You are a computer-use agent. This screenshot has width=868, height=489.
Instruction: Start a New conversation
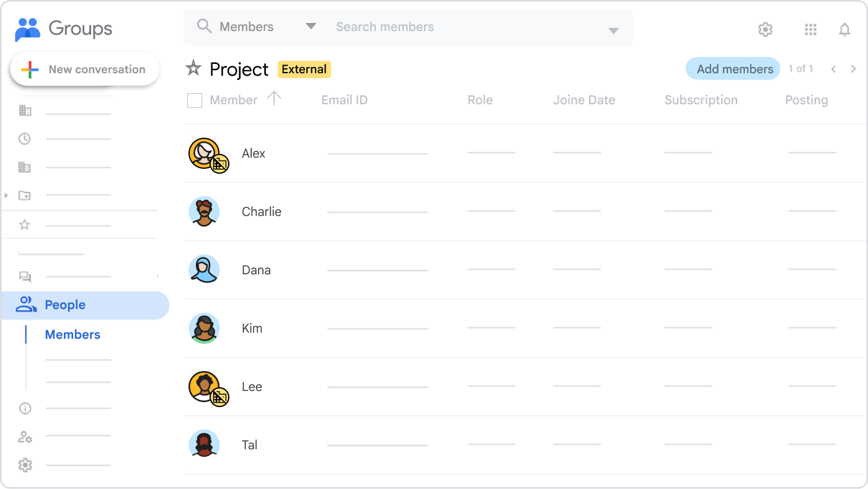click(85, 70)
